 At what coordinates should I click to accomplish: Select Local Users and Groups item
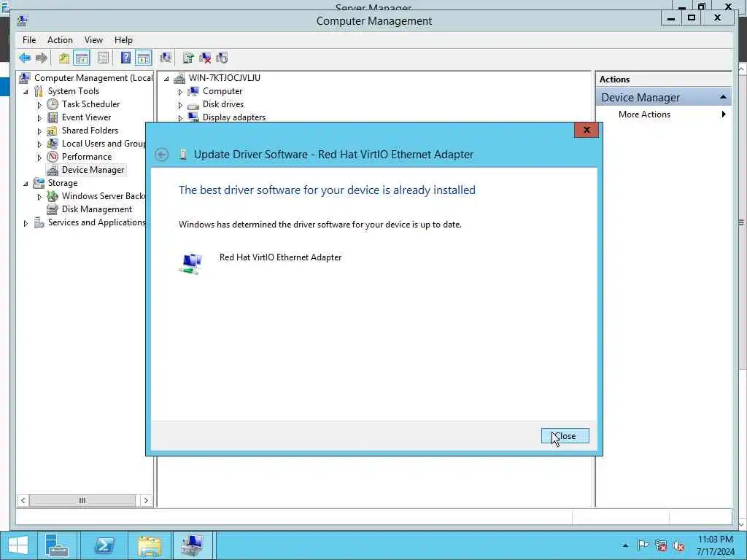point(104,144)
